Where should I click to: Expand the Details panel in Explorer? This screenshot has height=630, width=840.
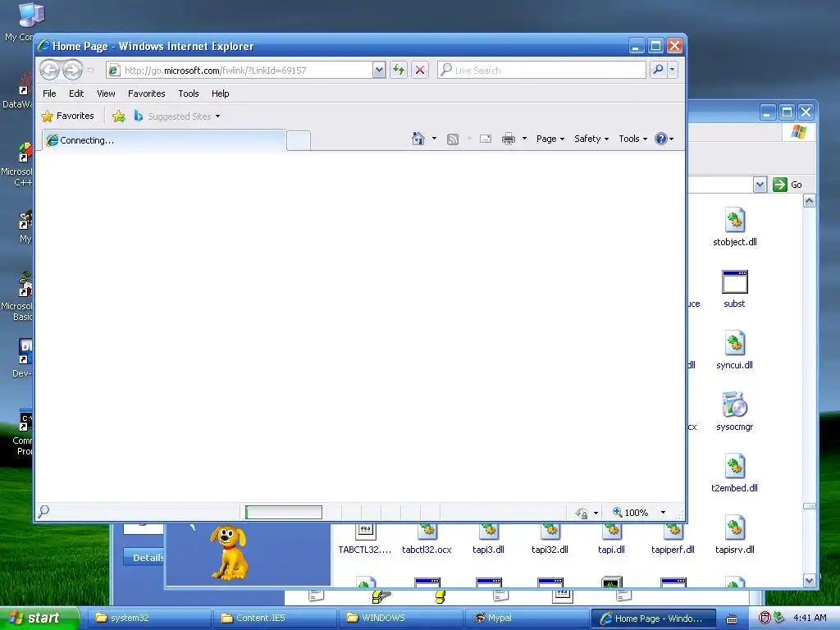144,558
